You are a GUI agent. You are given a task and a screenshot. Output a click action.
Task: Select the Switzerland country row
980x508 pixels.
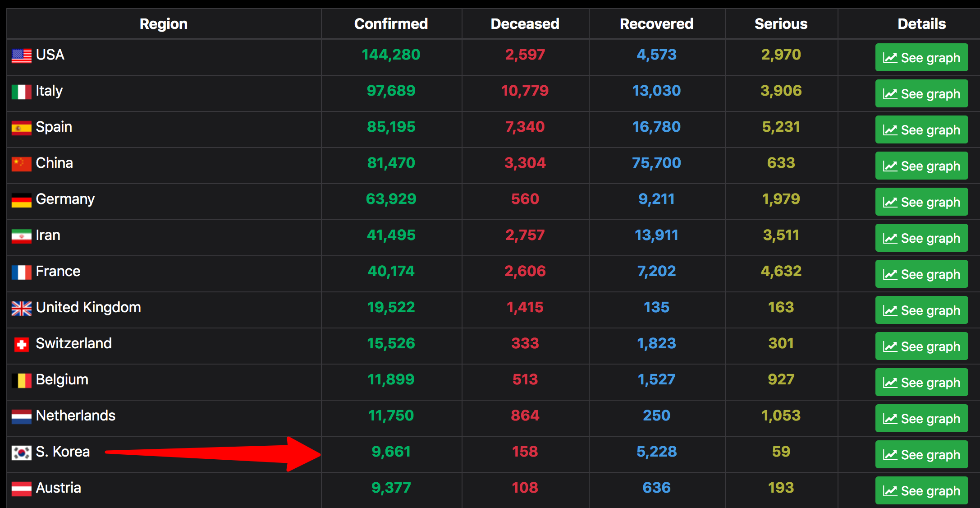click(162, 344)
